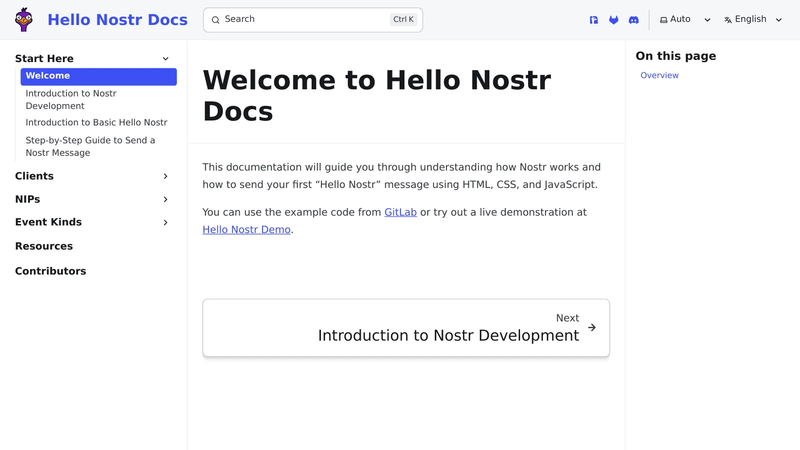
Task: Click Next: Introduction to Nostr Development card
Action: click(x=406, y=328)
